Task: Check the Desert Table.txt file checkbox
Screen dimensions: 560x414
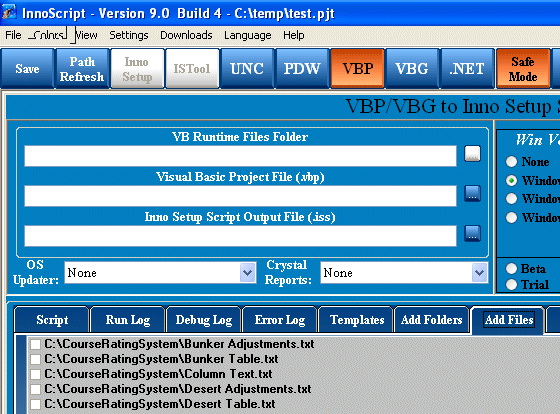Action: [x=35, y=404]
